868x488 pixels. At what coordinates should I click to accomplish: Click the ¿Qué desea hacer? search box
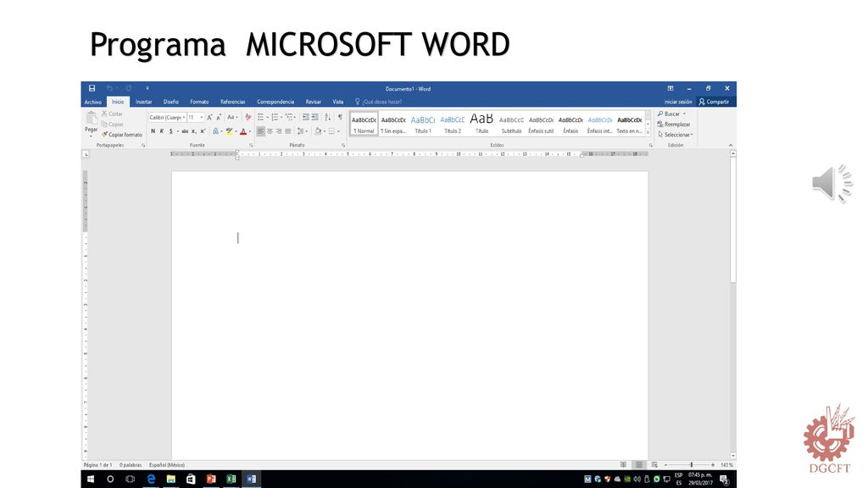click(x=379, y=102)
